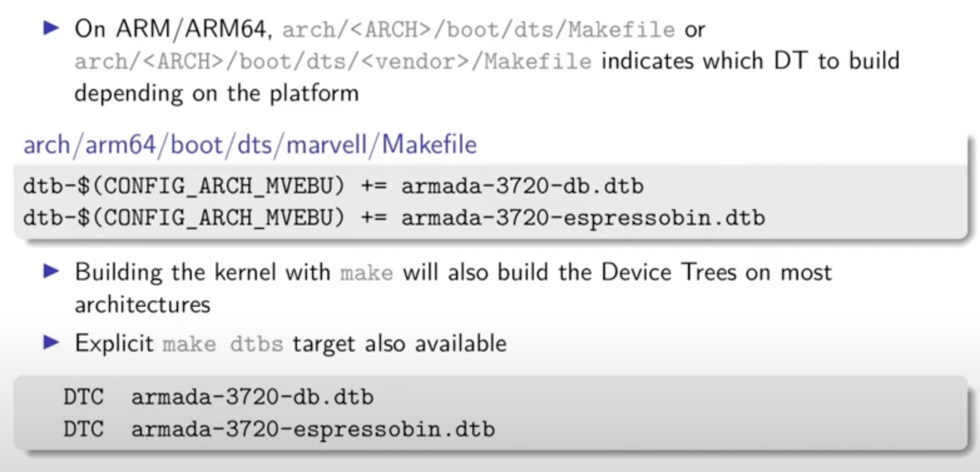Click armada-3720-db.dtb in the Makefile code block

point(523,186)
